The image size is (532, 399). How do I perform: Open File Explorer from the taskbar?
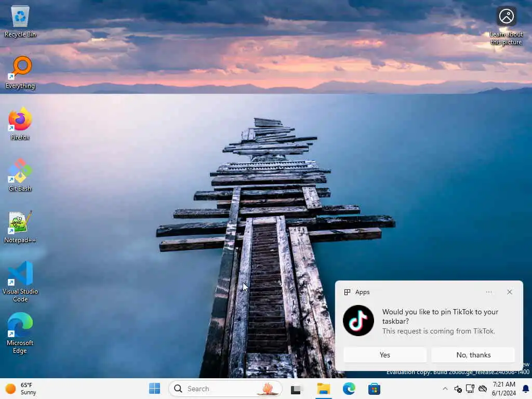(x=323, y=389)
